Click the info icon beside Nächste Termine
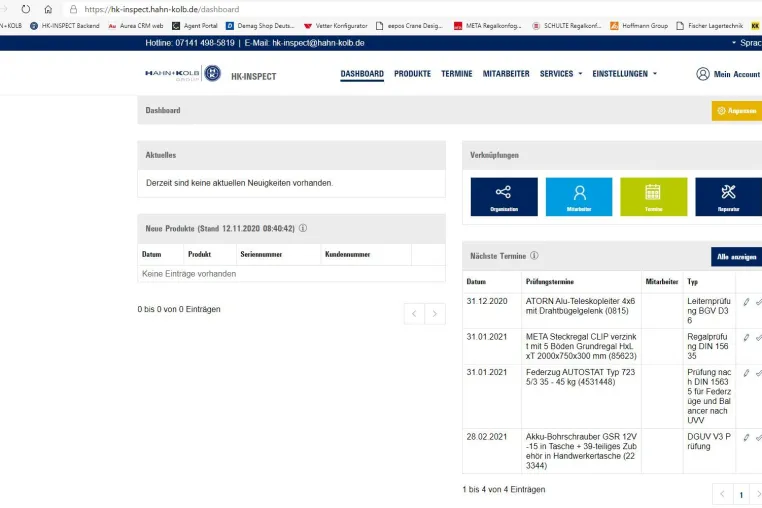Viewport: 762px width, 508px height. coord(534,255)
